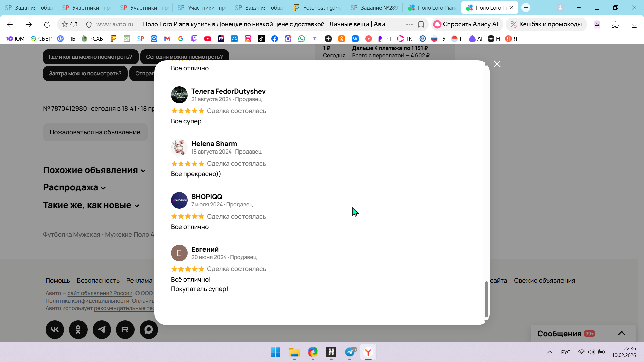Switch to Задание №289 tab
644x362 pixels.
point(374,8)
